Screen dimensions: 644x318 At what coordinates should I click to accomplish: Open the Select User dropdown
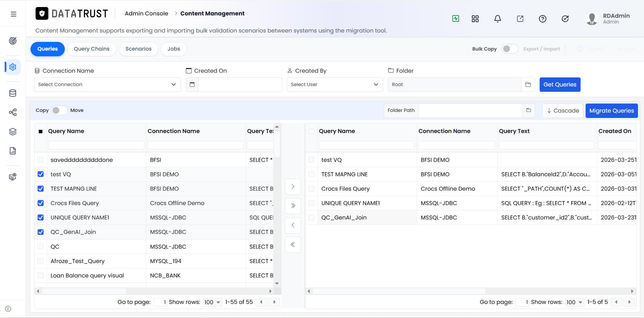[x=335, y=84]
